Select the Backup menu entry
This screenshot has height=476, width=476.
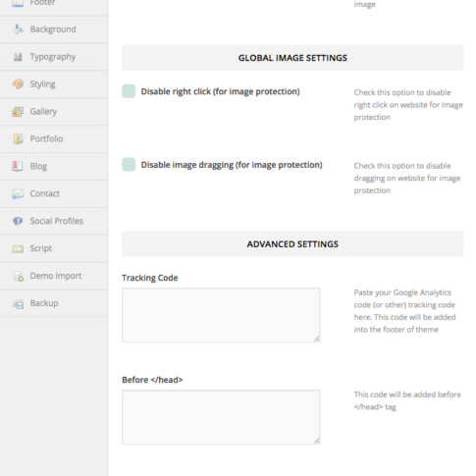[54, 303]
